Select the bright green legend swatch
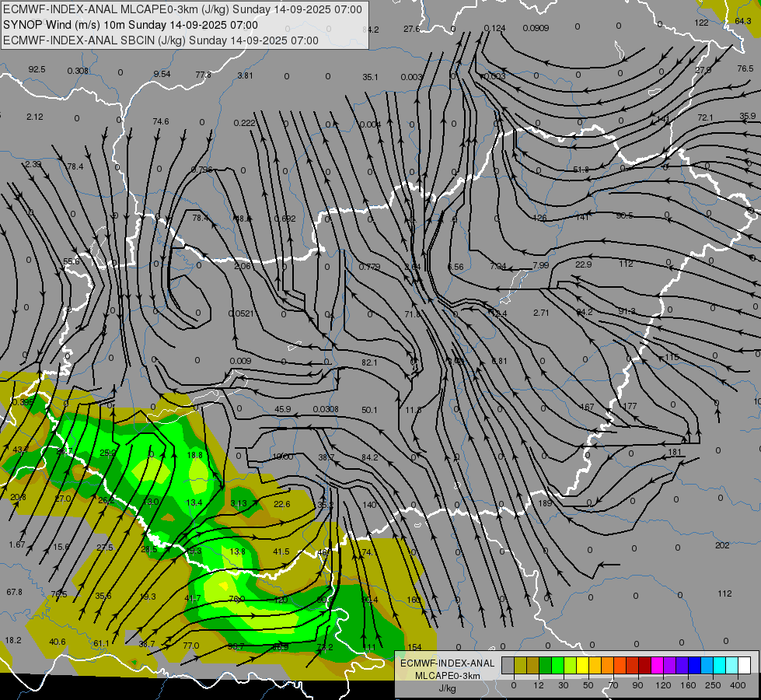Screen dimensions: 761x700 557,665
